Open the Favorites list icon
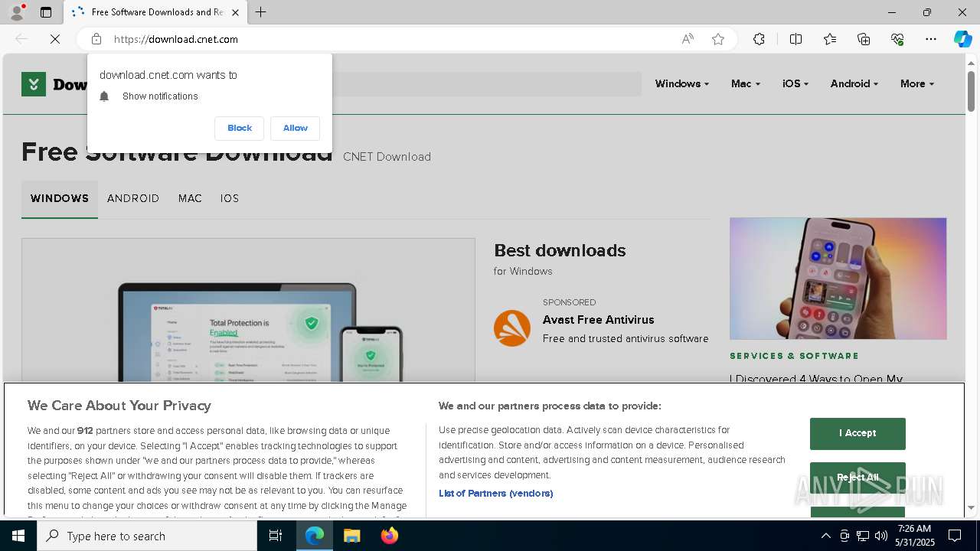Image resolution: width=980 pixels, height=551 pixels. 830,39
